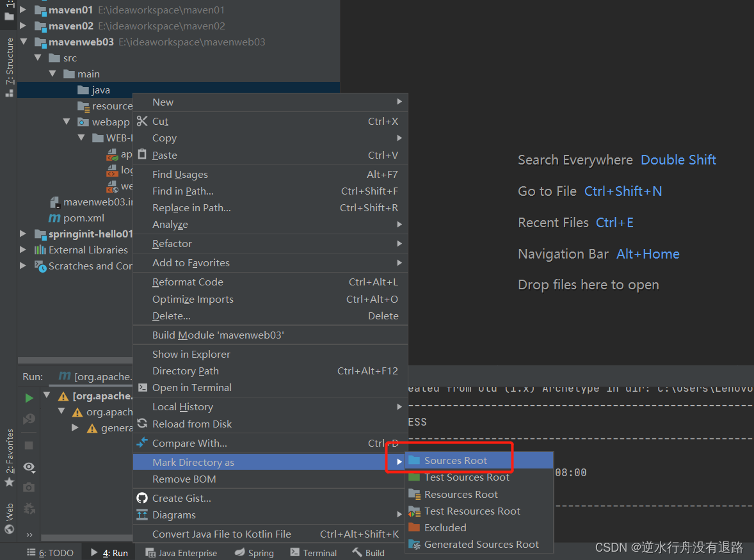This screenshot has height=560, width=754.
Task: Select Mark Directory as menu item
Action: coord(270,462)
